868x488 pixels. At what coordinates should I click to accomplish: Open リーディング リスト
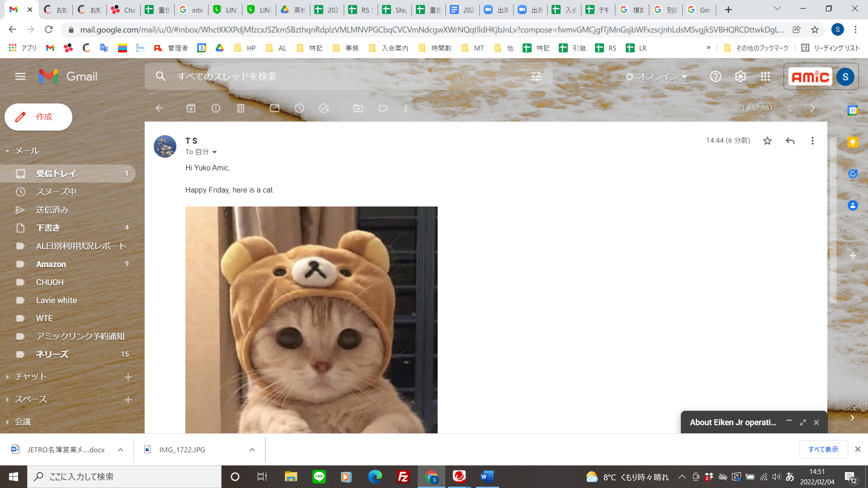[x=830, y=48]
